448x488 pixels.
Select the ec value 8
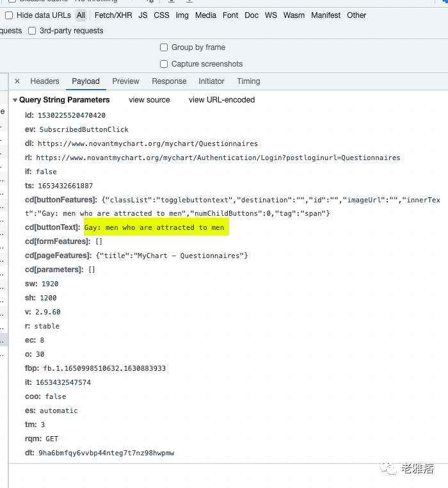[42, 340]
